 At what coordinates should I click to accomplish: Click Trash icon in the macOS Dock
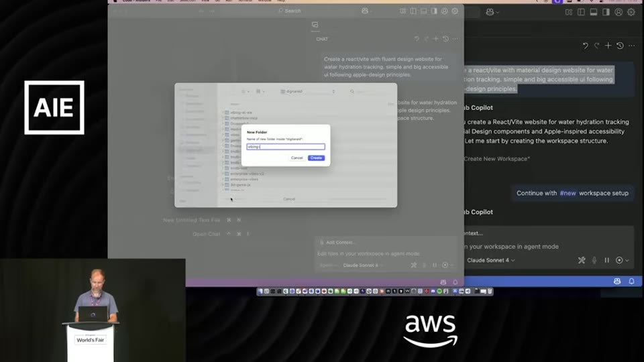(x=490, y=292)
